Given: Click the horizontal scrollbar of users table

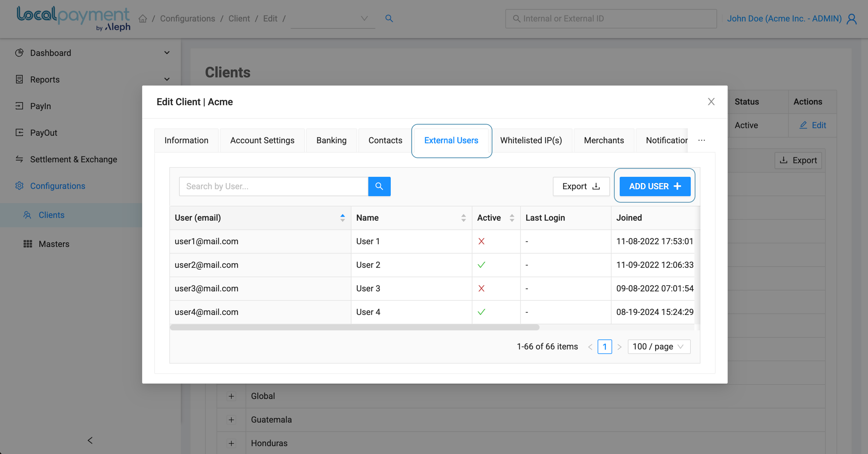Looking at the screenshot, I should 355,327.
